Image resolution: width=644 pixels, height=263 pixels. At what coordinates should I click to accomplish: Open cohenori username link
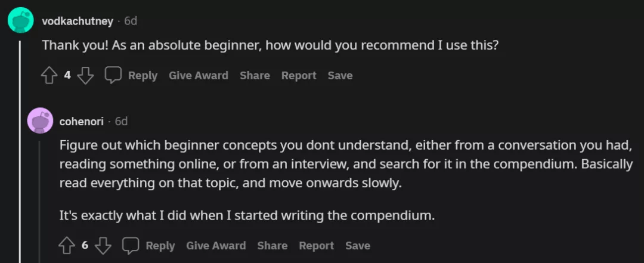(81, 122)
